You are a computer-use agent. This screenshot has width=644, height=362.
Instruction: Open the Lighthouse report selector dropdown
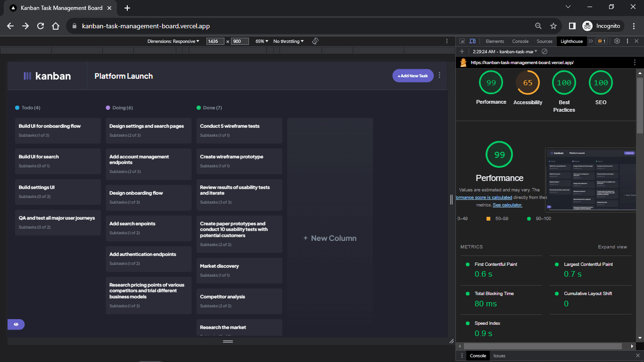pyautogui.click(x=505, y=51)
